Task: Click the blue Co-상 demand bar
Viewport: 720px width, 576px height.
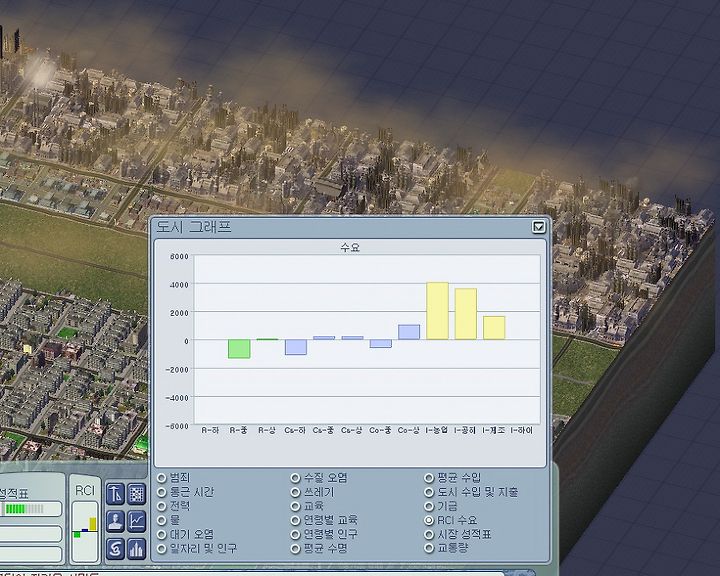Action: point(409,332)
